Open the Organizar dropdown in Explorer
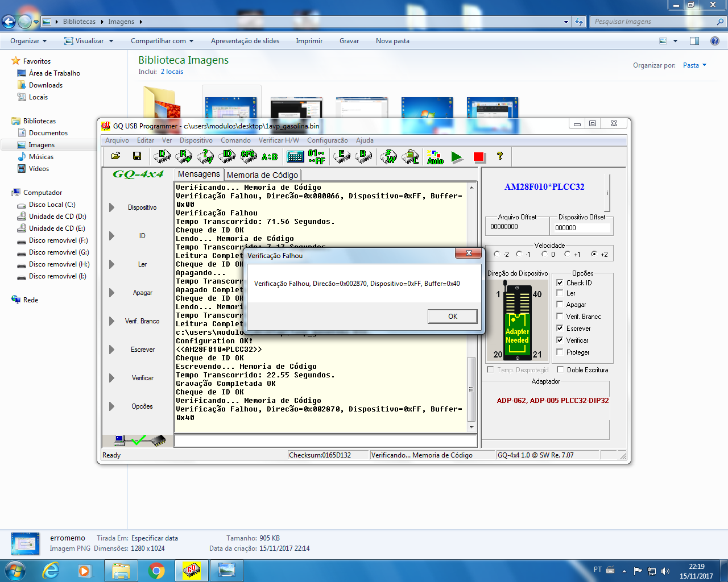This screenshot has height=582, width=728. coord(28,41)
